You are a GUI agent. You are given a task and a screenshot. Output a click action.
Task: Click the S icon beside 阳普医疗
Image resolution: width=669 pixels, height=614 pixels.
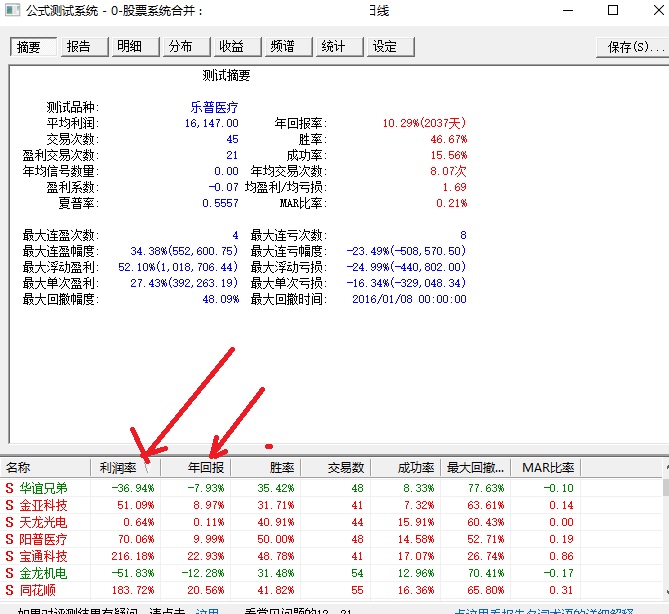tap(9, 539)
